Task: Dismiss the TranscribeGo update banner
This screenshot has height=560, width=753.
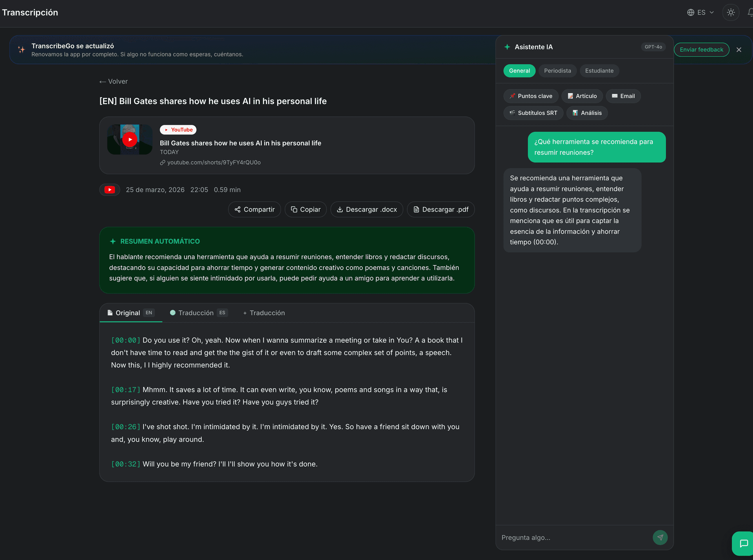Action: tap(739, 50)
